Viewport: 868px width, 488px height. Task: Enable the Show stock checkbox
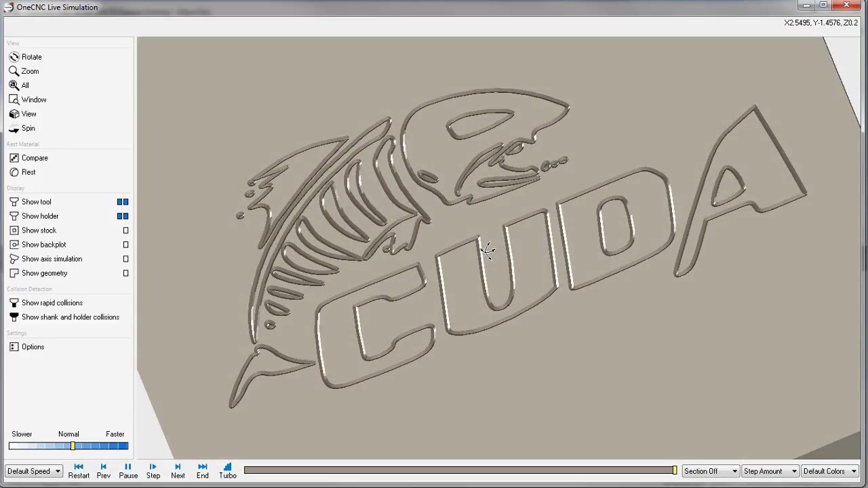click(125, 230)
